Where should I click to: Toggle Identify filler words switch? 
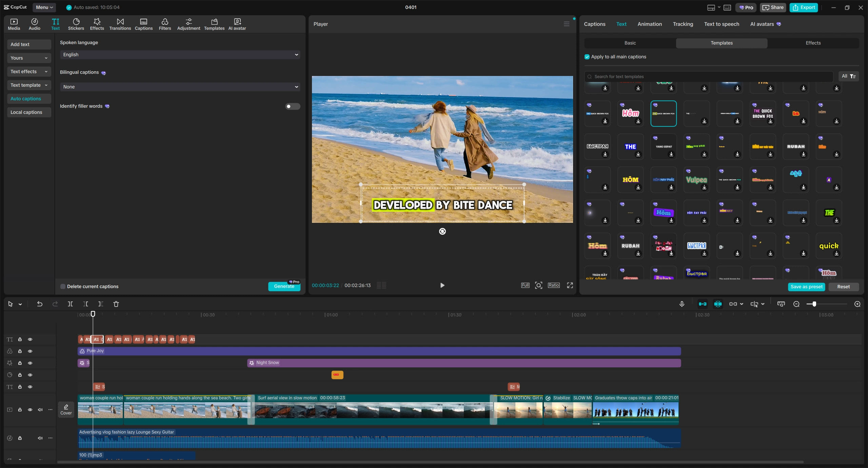pos(292,106)
